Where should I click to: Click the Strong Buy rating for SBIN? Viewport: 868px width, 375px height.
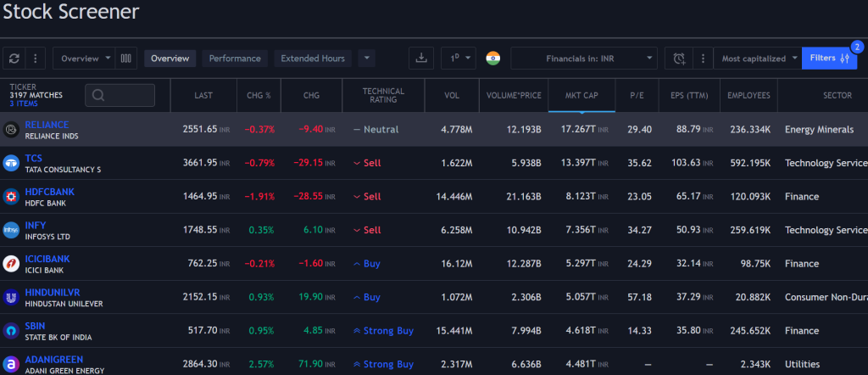pyautogui.click(x=384, y=331)
